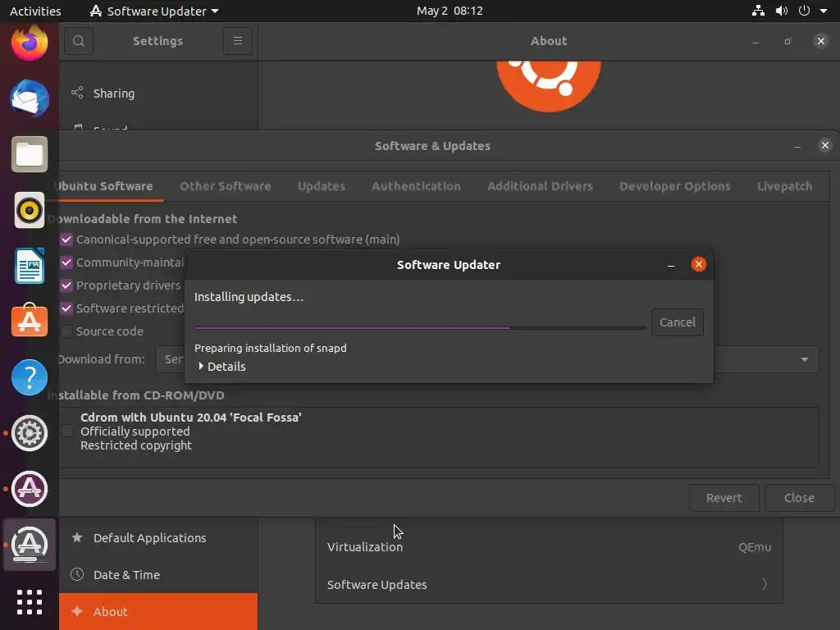Open the Files manager dock icon
Viewport: 840px width, 630px height.
[30, 154]
